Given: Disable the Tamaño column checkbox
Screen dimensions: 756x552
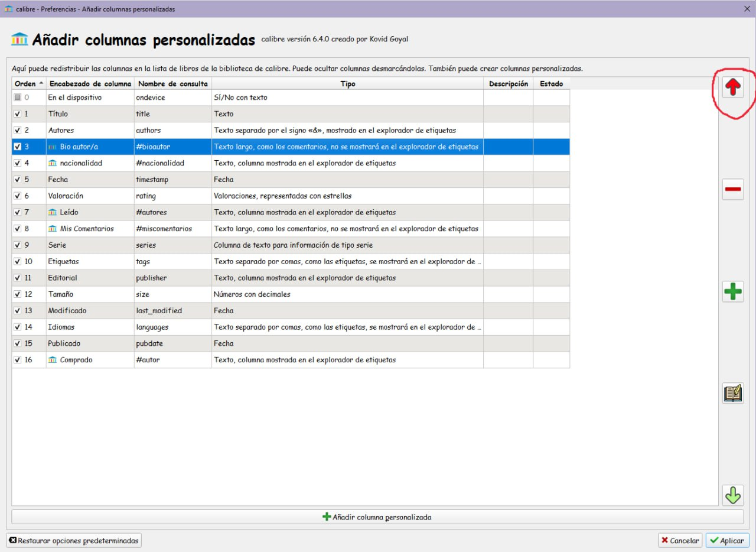Looking at the screenshot, I should pos(18,294).
